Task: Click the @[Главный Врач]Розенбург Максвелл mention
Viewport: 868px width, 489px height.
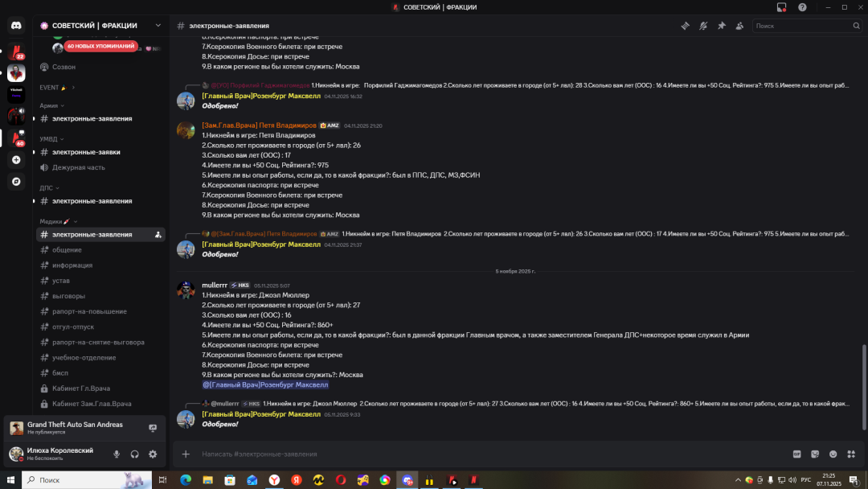Action: tap(265, 385)
